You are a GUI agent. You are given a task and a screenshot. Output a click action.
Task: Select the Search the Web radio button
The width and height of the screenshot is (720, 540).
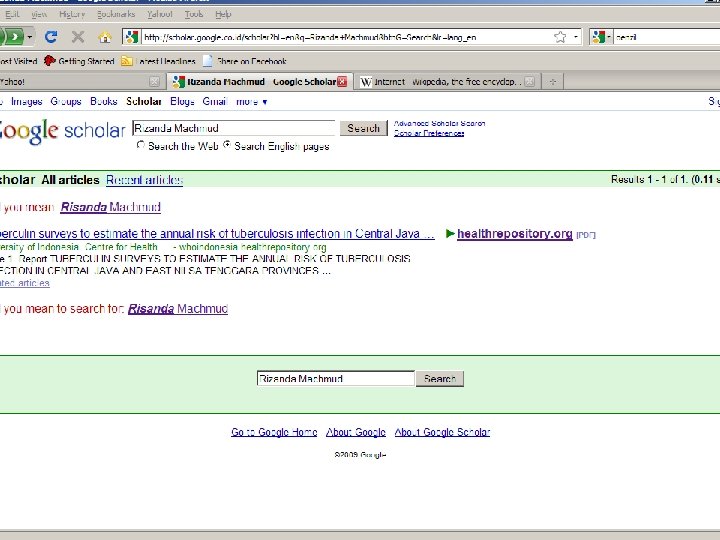(x=141, y=145)
